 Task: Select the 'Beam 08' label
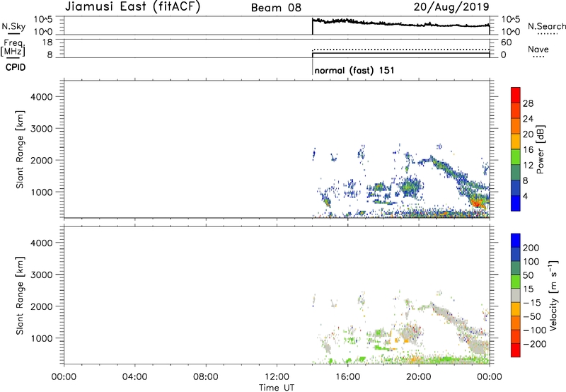(x=276, y=8)
